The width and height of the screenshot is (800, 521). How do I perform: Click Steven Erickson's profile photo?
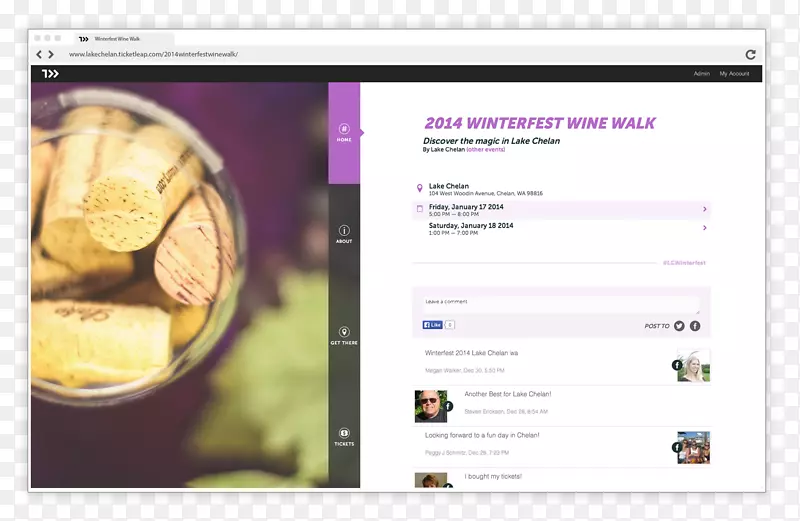431,405
